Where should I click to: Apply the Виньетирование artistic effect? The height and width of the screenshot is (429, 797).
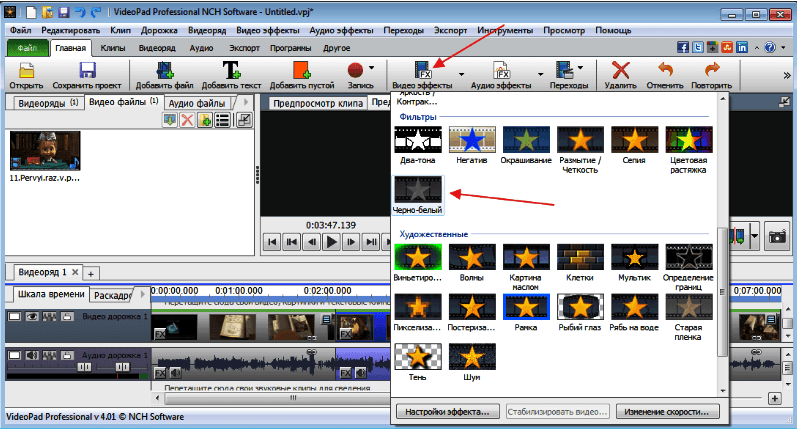pyautogui.click(x=418, y=263)
